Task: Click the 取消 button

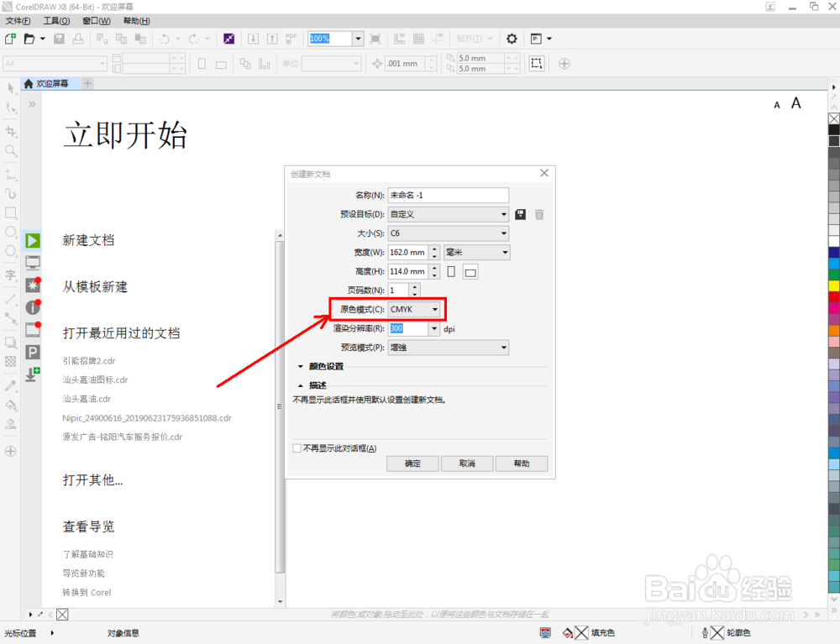Action: (467, 463)
